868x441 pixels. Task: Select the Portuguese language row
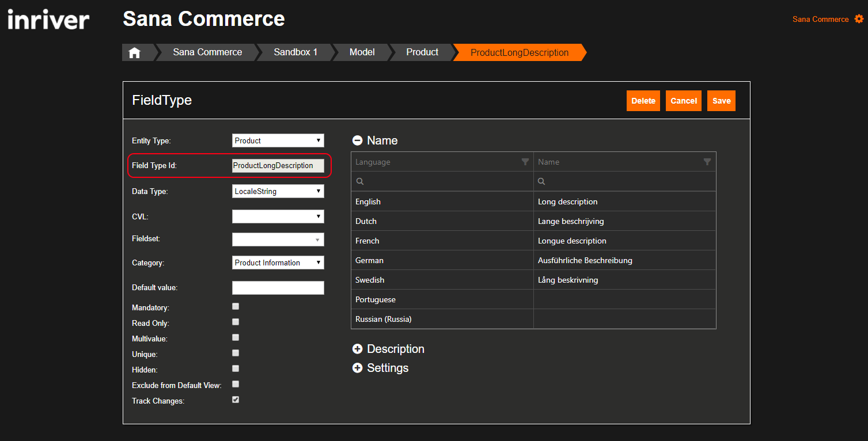coord(533,299)
